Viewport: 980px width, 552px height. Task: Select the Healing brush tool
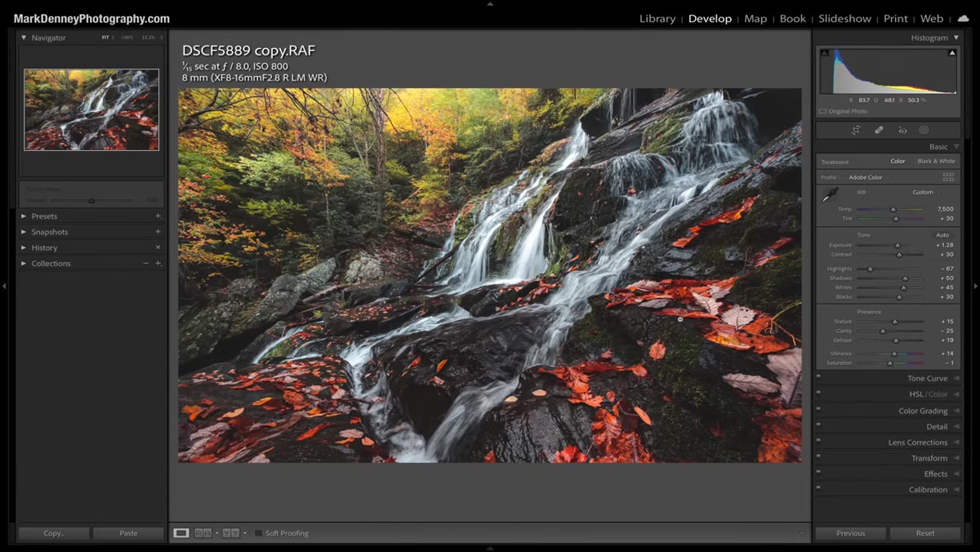[x=879, y=130]
